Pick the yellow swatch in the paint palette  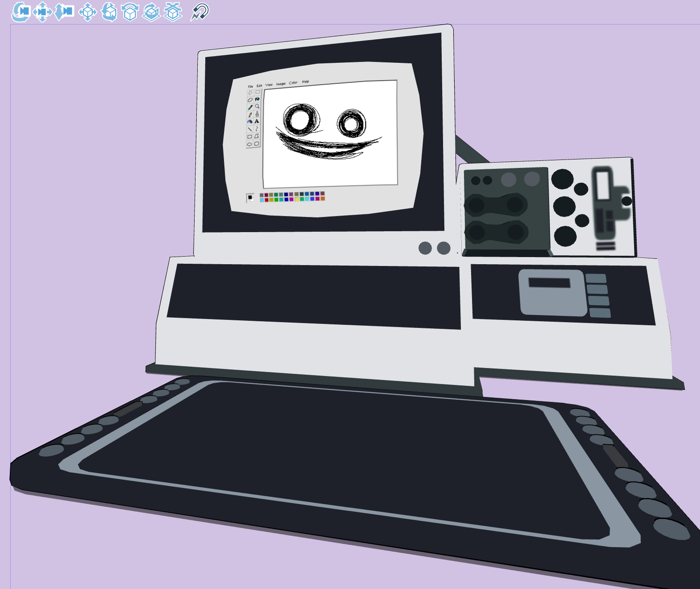click(297, 199)
